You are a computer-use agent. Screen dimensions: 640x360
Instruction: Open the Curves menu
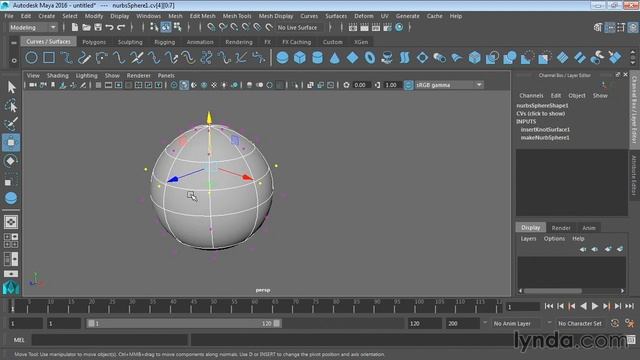(309, 16)
